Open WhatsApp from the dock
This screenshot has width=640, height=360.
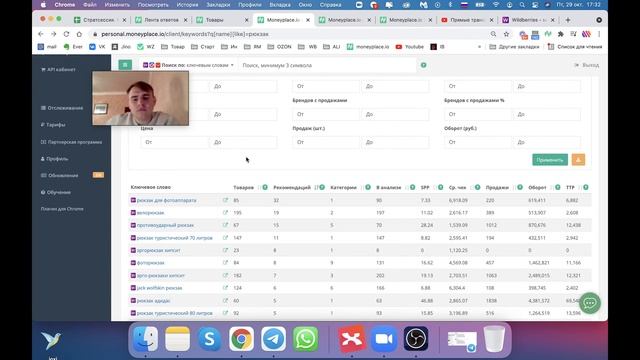pos(305,339)
